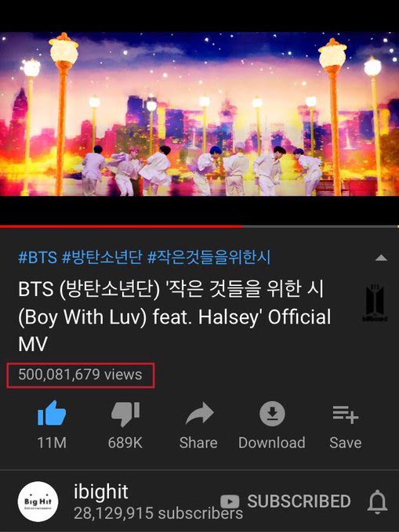The height and width of the screenshot is (532, 399).
Task: Expand the video title text block
Action: (x=175, y=316)
